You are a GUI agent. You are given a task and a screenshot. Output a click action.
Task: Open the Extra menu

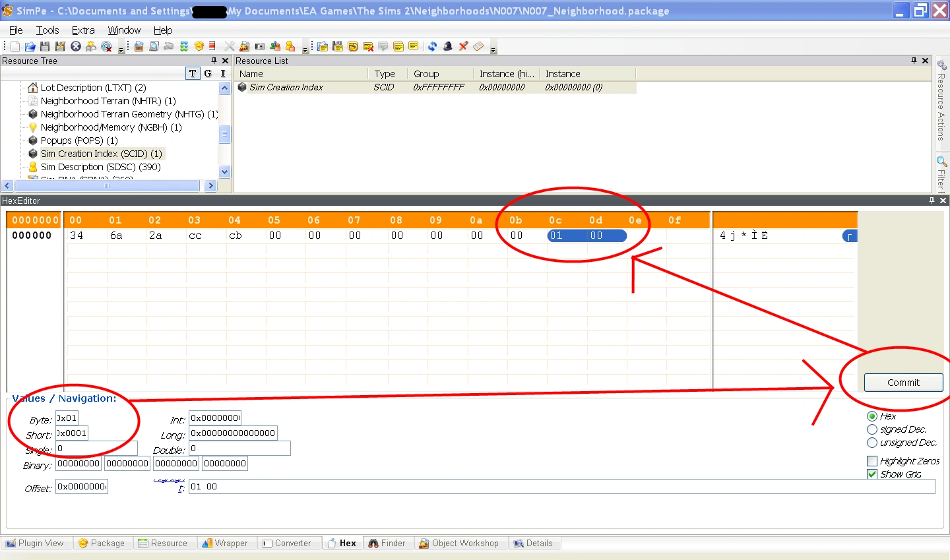[83, 30]
